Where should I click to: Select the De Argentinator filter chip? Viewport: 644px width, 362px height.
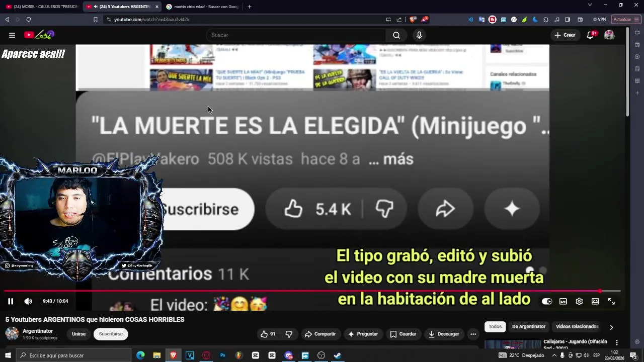tap(529, 327)
